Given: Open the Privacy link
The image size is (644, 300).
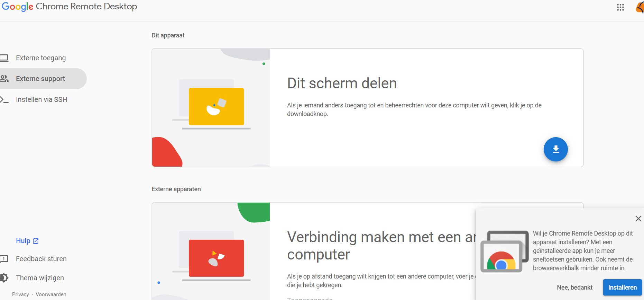Looking at the screenshot, I should click(20, 294).
